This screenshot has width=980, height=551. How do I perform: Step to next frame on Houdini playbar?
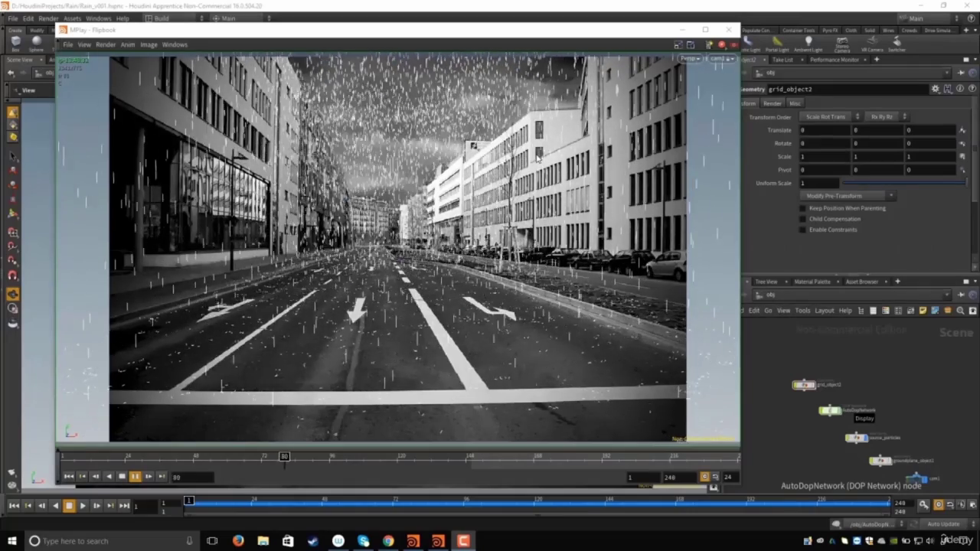pos(96,505)
